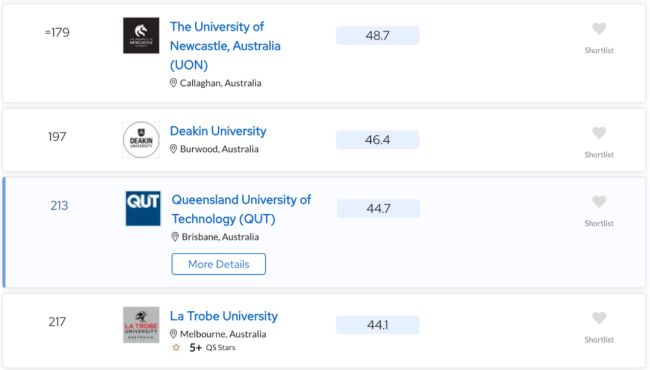
Task: Open the La Trobe University link
Action: point(224,316)
